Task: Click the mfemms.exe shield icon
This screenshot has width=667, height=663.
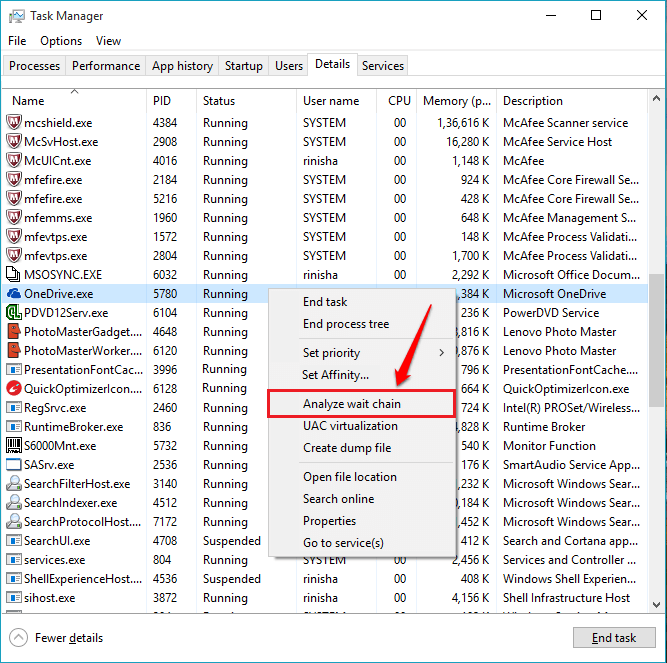Action: pyautogui.click(x=14, y=217)
